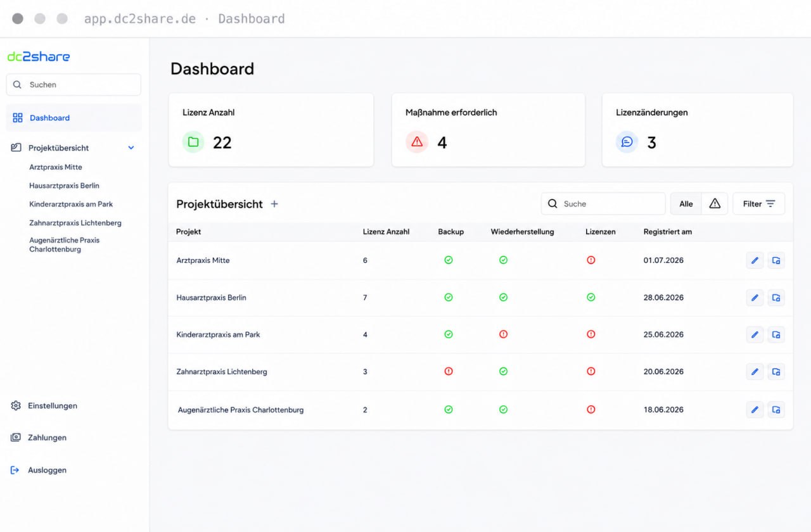Click green Backup check for Kinderarztpraxis am Park
Viewport: 811px width, 532px height.
449,334
